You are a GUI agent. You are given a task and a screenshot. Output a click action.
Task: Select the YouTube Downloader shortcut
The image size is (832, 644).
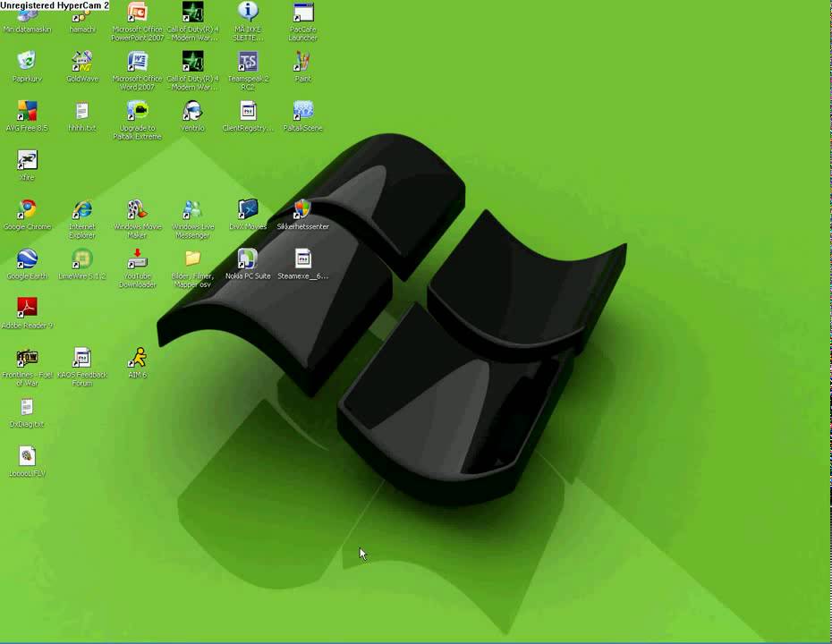click(137, 259)
